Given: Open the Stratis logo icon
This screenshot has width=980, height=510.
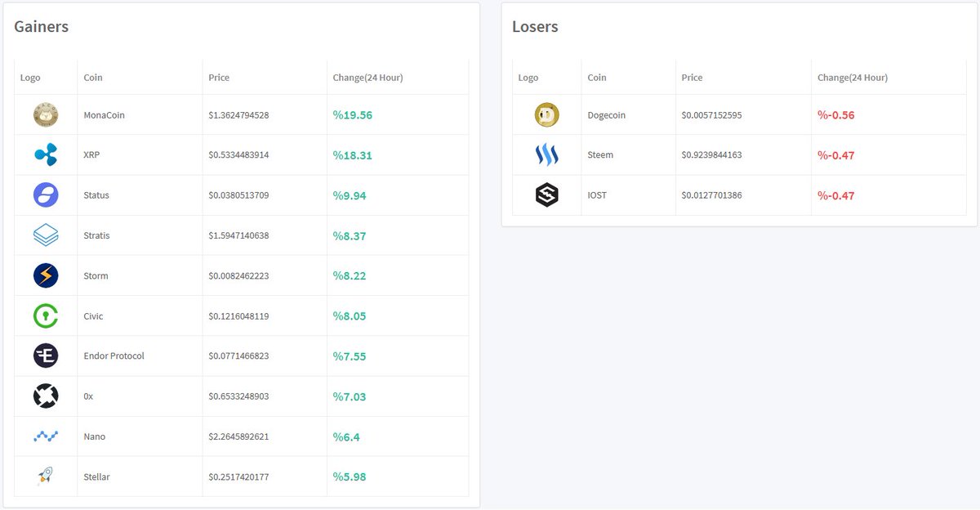Looking at the screenshot, I should 45,235.
